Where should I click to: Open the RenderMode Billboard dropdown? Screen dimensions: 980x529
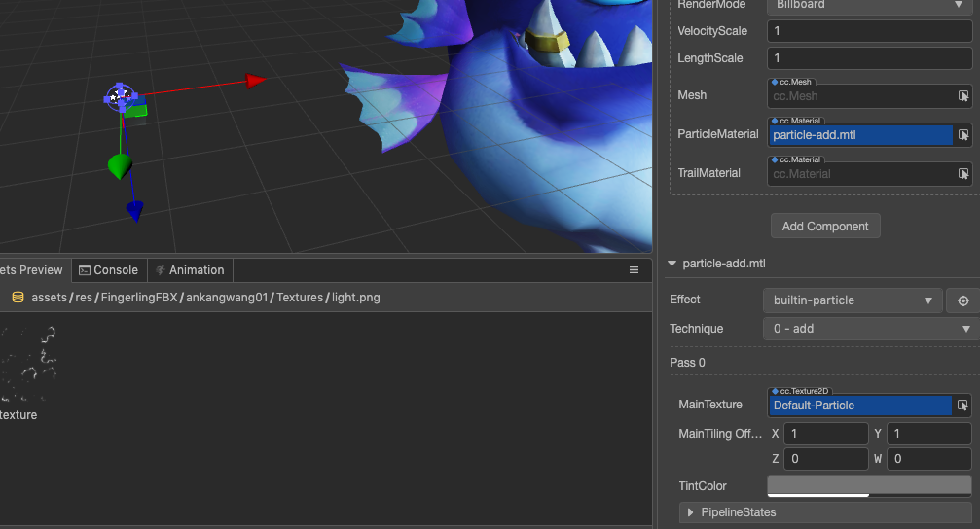(x=869, y=5)
